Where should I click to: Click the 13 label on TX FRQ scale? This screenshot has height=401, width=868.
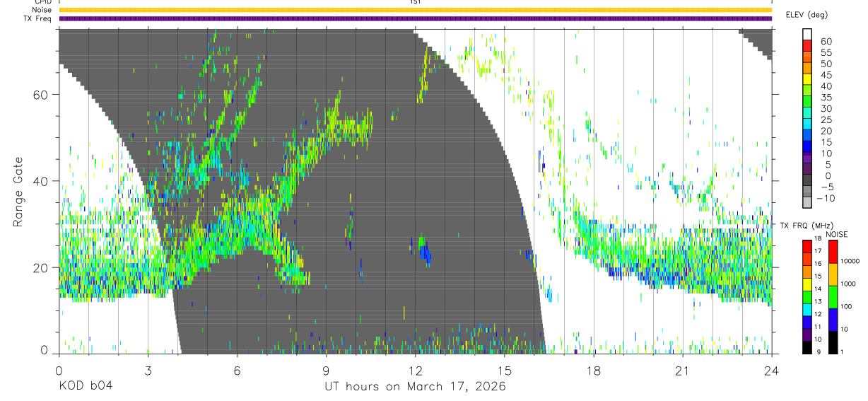tap(819, 301)
